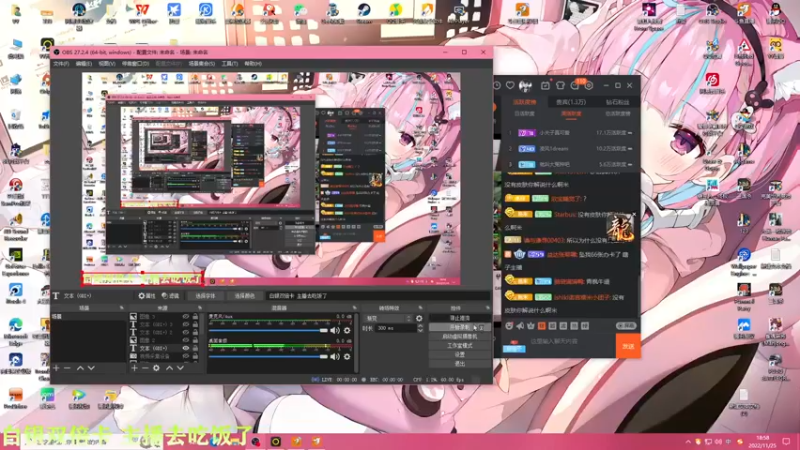Select the 日活跃度 sub-tab in the ranking
Screen dimensions: 800x450
(x=524, y=114)
